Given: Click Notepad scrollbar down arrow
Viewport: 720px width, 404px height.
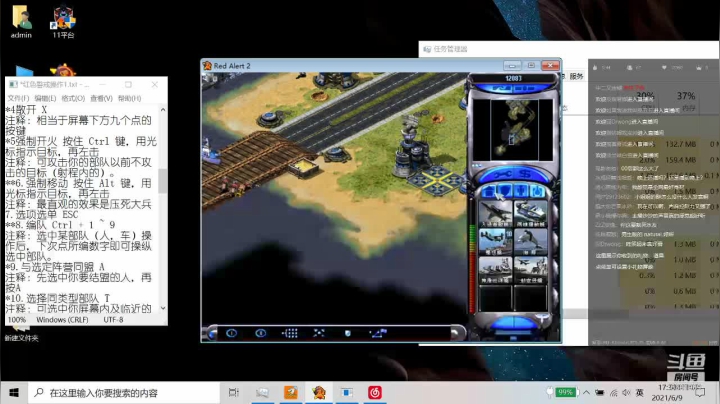Looking at the screenshot, I should point(163,308).
